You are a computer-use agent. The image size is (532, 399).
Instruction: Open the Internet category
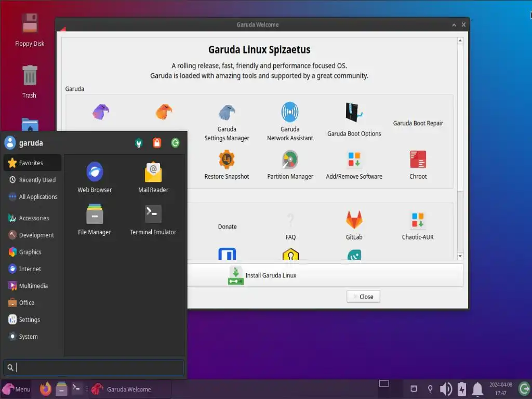33,269
